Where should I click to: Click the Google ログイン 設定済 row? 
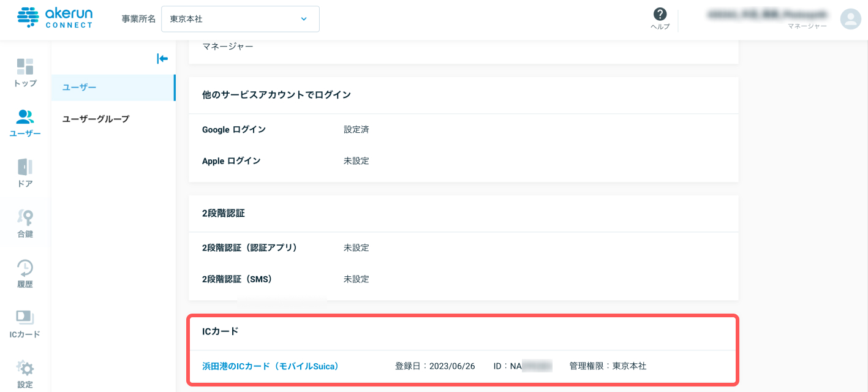point(463,130)
